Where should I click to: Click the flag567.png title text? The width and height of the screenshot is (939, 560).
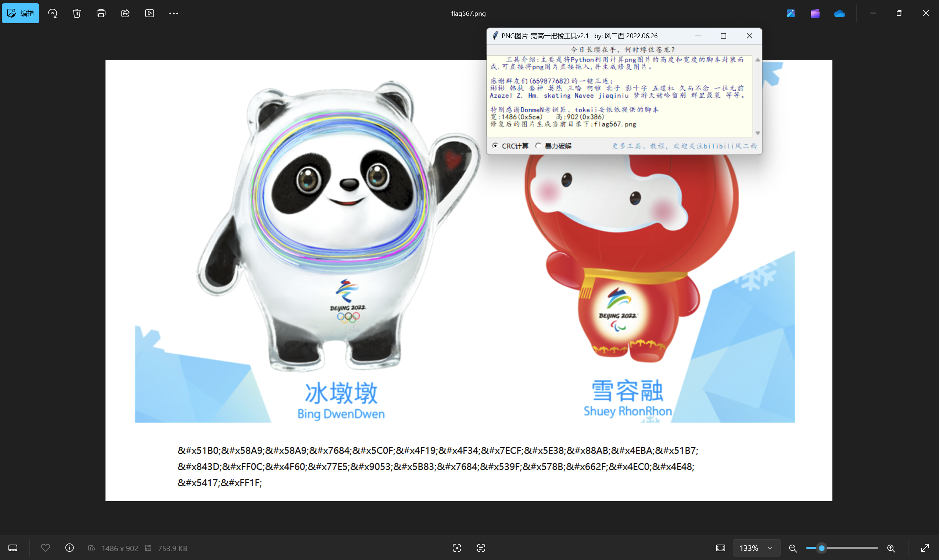point(469,14)
